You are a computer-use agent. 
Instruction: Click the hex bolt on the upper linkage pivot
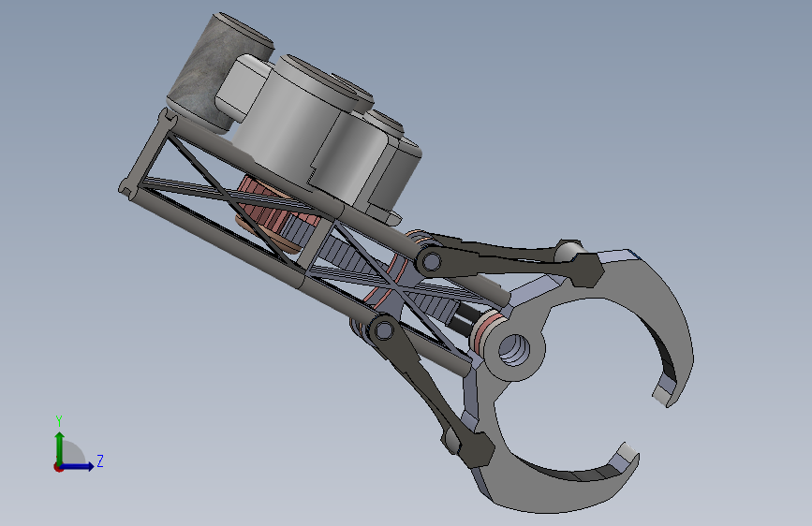[x=430, y=262]
